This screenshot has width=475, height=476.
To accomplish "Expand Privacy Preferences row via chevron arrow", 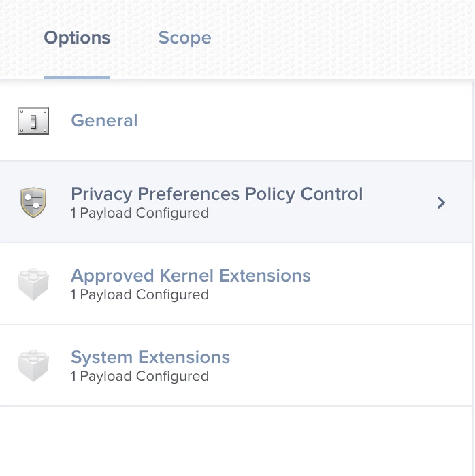I will pos(441,203).
